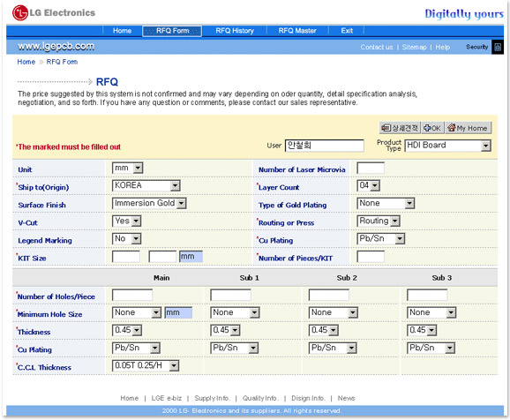The width and height of the screenshot is (510, 420).
Task: Open the Sub 1 Minimum Hole Size dropdown
Action: click(235, 312)
